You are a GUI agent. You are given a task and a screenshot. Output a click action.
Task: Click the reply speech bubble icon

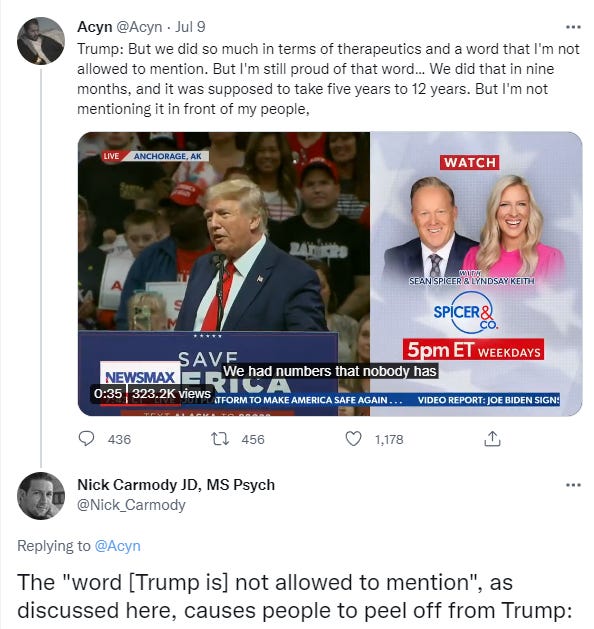point(86,439)
